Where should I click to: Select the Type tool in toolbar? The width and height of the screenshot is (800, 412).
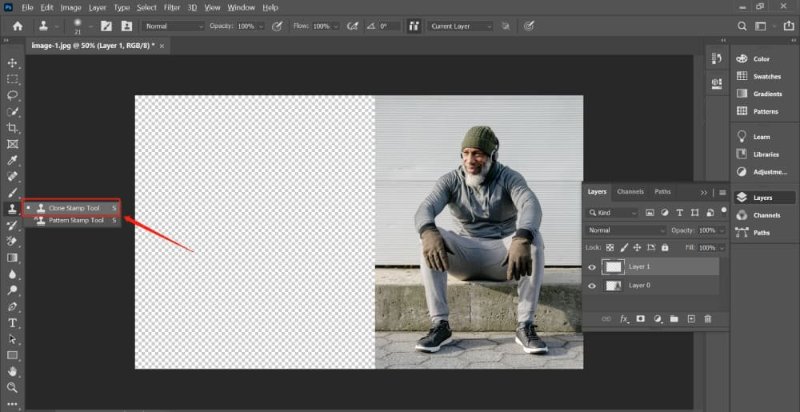coord(13,323)
